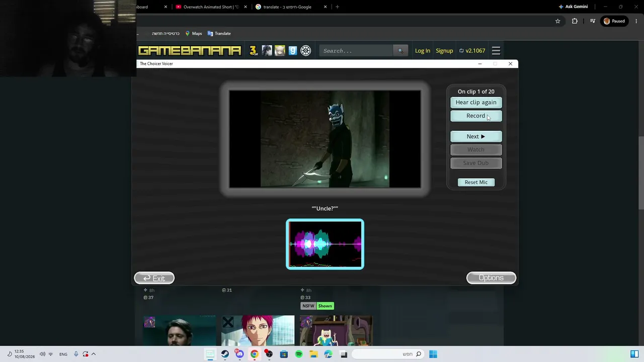Open the taskbar clock and date
The image size is (644, 362).
coord(25,354)
